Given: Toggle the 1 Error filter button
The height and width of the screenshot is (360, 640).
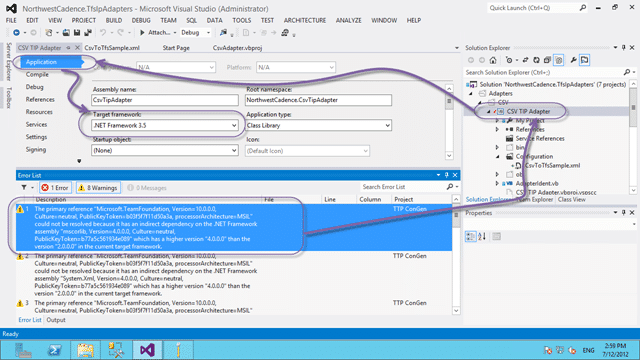Looking at the screenshot, I should [x=55, y=188].
